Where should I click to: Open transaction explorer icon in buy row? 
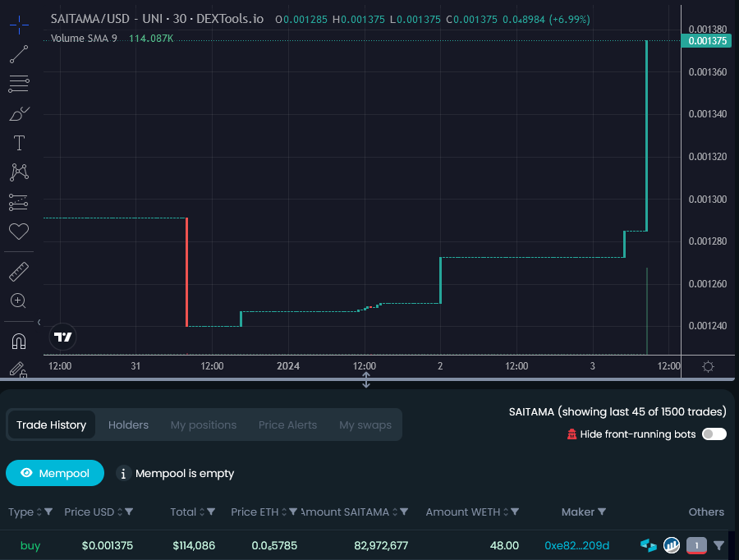pos(649,545)
